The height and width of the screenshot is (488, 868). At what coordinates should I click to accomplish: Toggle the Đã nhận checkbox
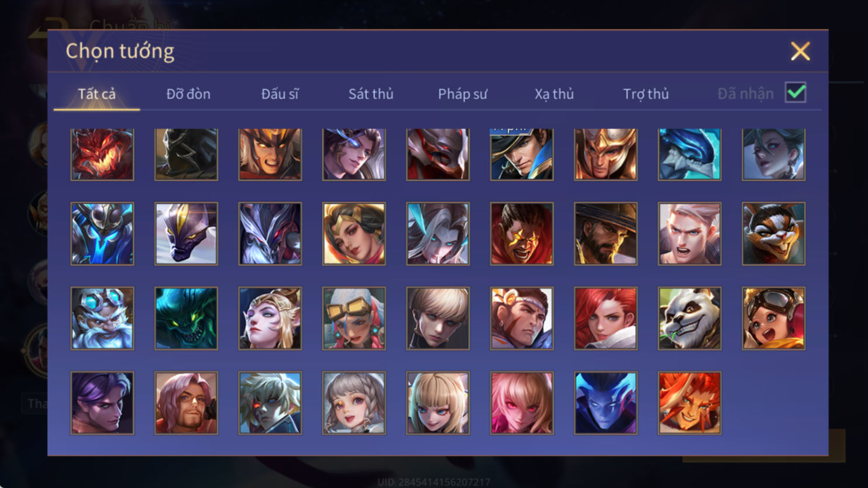(x=795, y=93)
